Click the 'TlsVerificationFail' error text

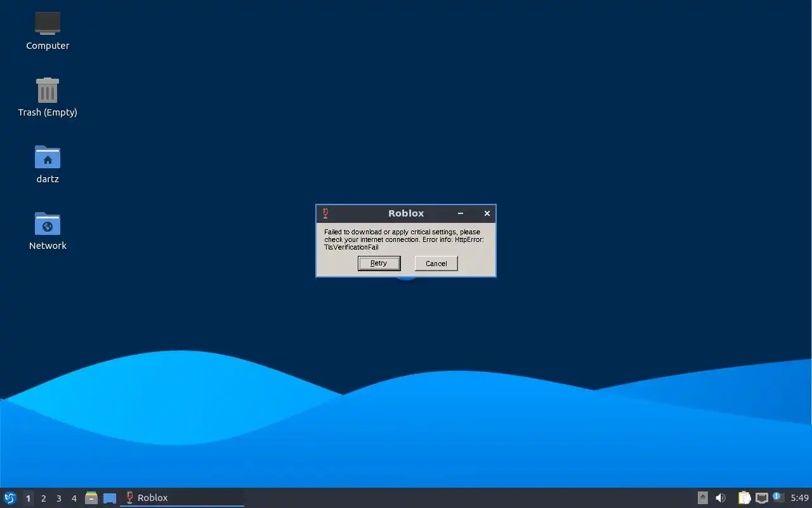coord(351,247)
